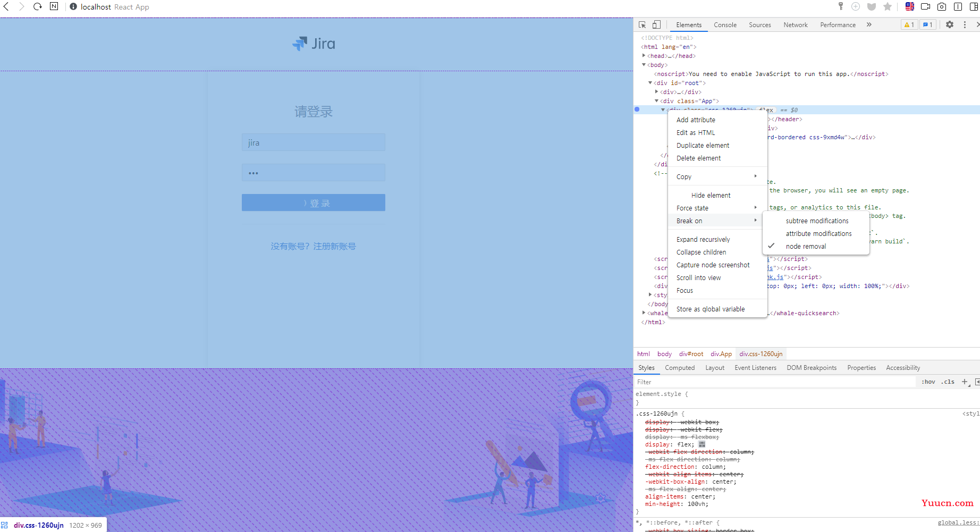
Task: Click the browser forward arrow
Action: [x=21, y=7]
